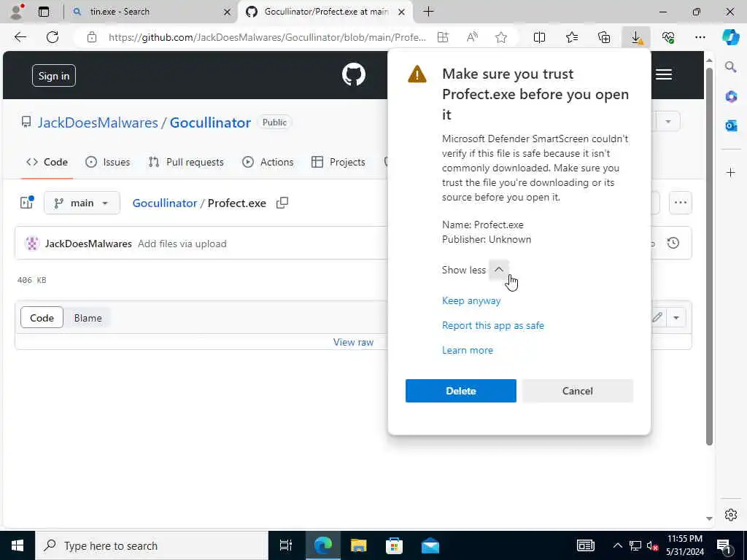Click the taskbar search box

click(x=152, y=545)
